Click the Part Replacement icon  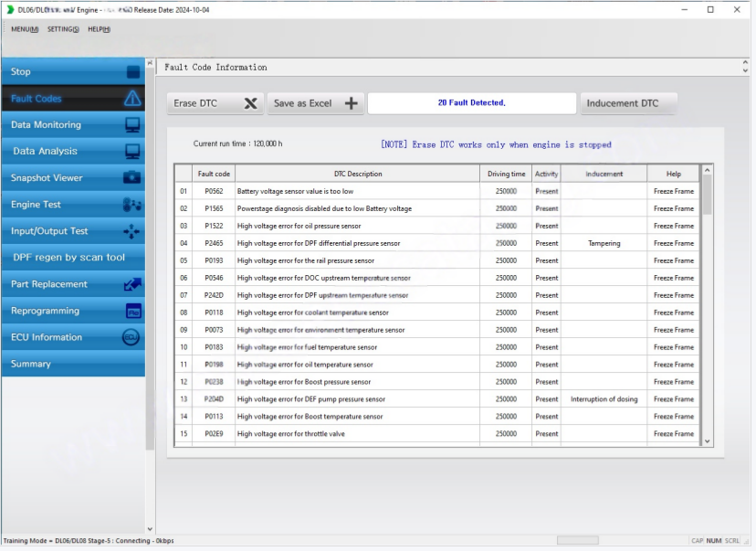click(132, 284)
